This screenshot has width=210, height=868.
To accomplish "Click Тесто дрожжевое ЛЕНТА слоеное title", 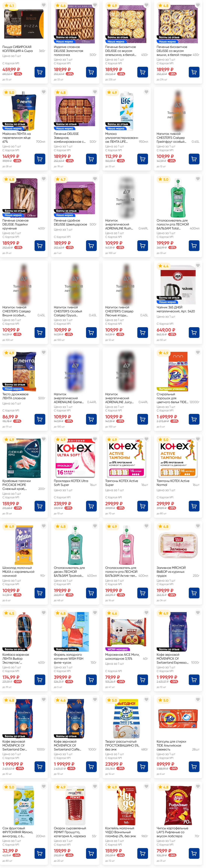I will [x=15, y=396].
